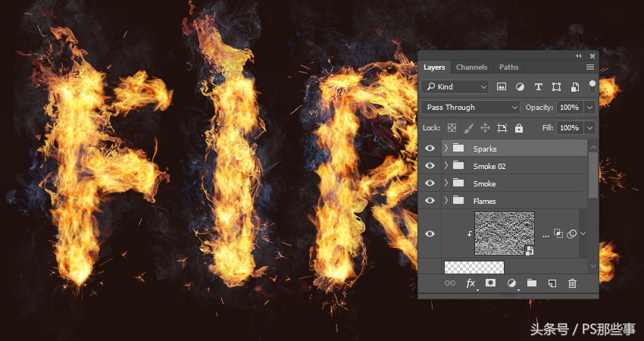Create a new group folder icon
644x341 pixels.
532,283
